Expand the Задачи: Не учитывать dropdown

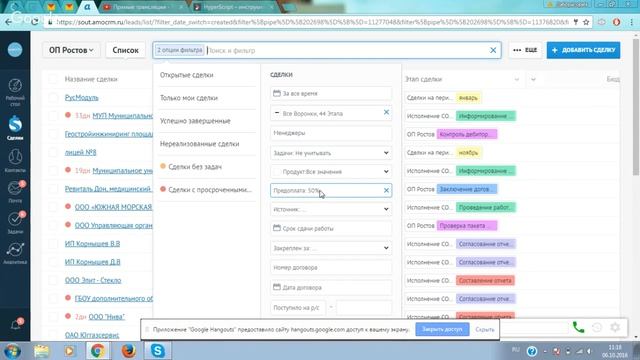[x=331, y=153]
